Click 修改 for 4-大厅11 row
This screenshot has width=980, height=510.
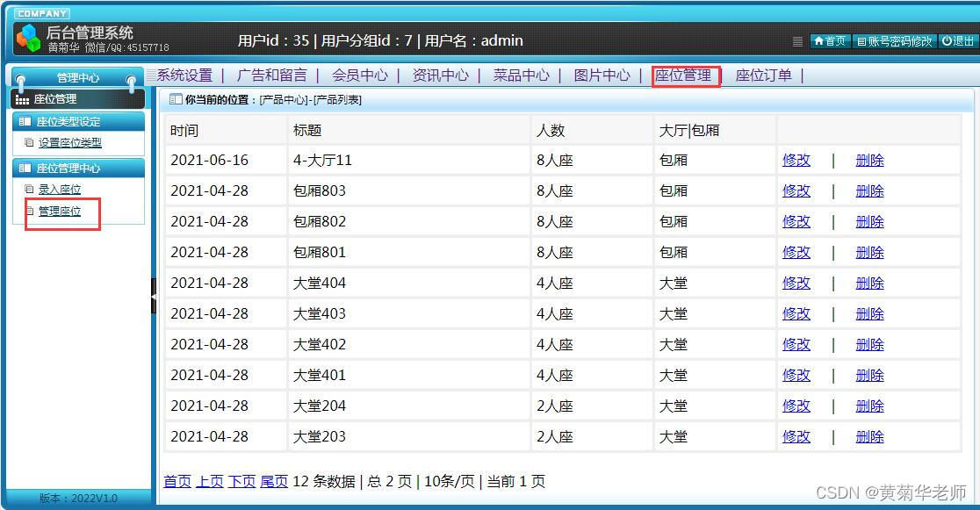tap(796, 160)
